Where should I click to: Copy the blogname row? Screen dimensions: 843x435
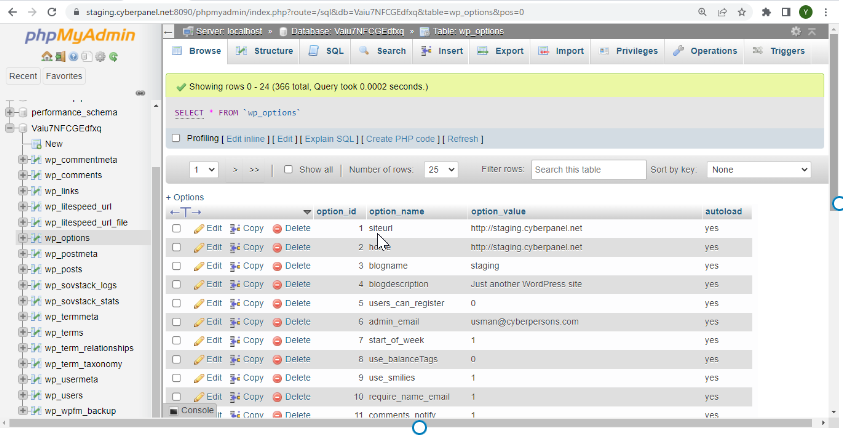247,266
